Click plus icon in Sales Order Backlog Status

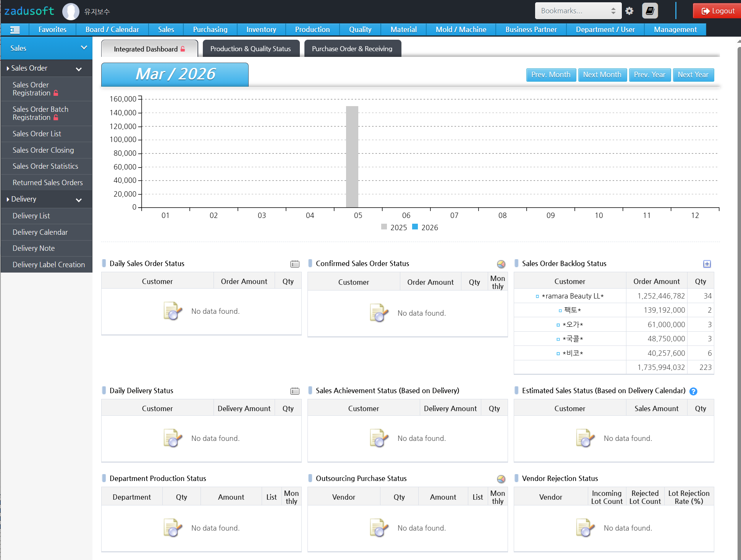[707, 264]
